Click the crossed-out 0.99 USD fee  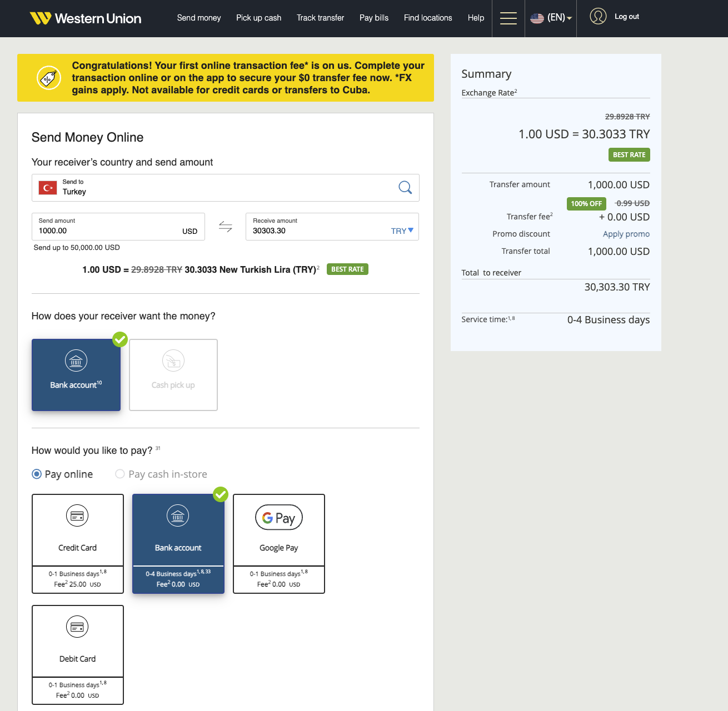(x=632, y=203)
